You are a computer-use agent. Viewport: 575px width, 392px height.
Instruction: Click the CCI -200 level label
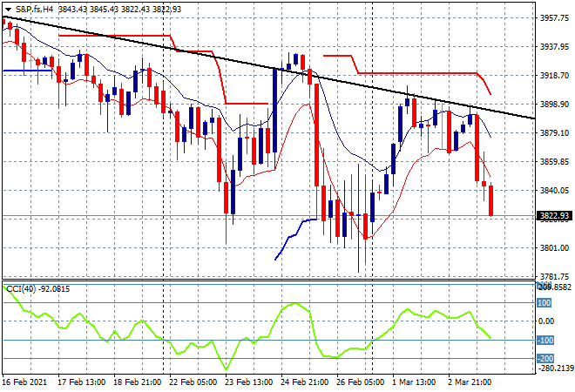tap(545, 358)
